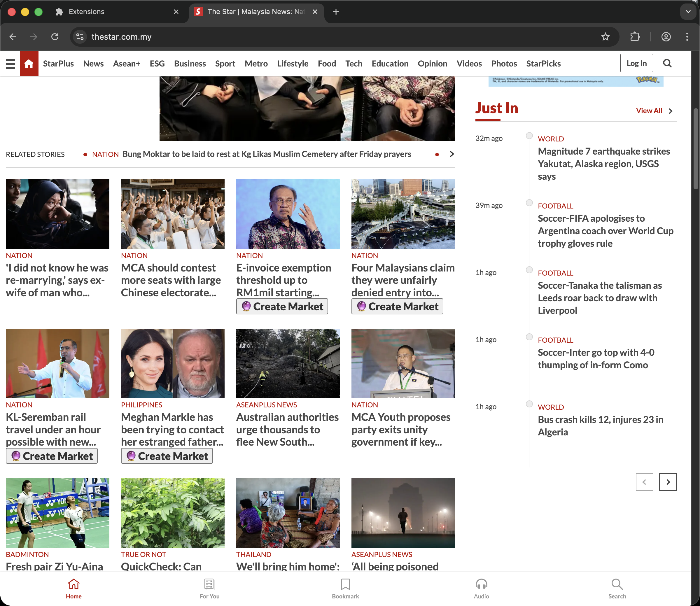Click the Log In button
Screen dimensions: 700x606
[x=636, y=63]
